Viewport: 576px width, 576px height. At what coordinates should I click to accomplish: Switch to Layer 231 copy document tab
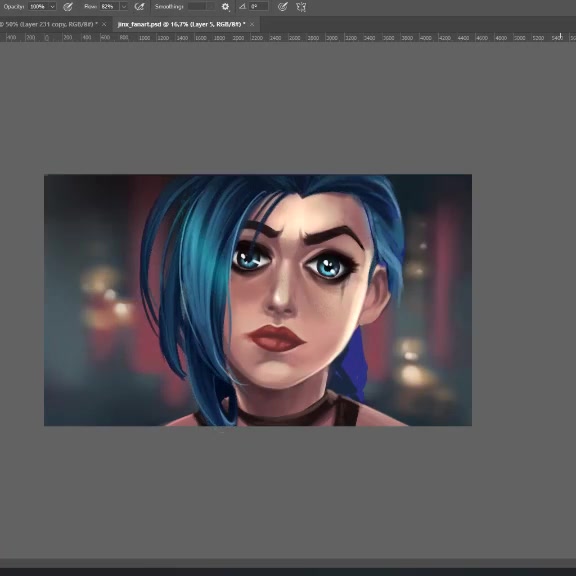point(48,24)
